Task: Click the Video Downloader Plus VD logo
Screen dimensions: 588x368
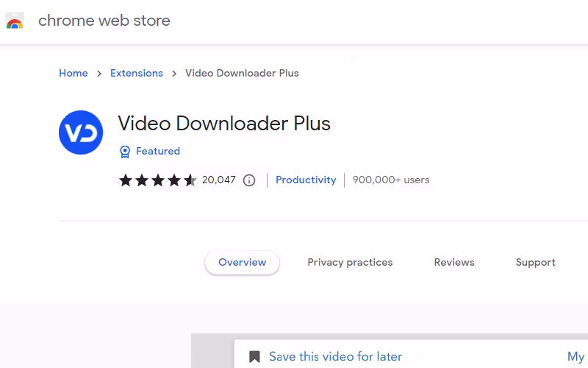Action: coord(81,132)
